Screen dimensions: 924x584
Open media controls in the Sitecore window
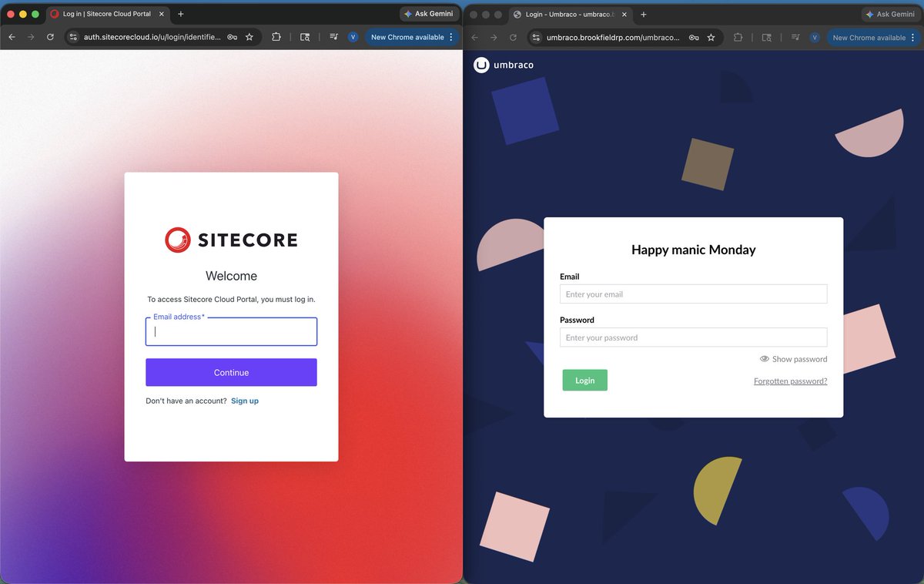pyautogui.click(x=333, y=37)
